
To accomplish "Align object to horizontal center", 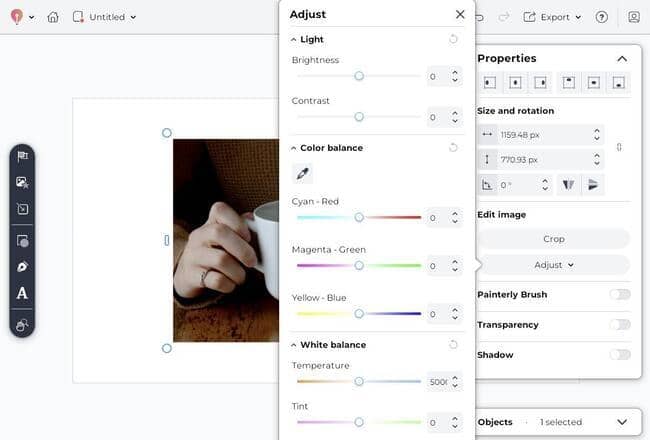I will click(x=515, y=83).
